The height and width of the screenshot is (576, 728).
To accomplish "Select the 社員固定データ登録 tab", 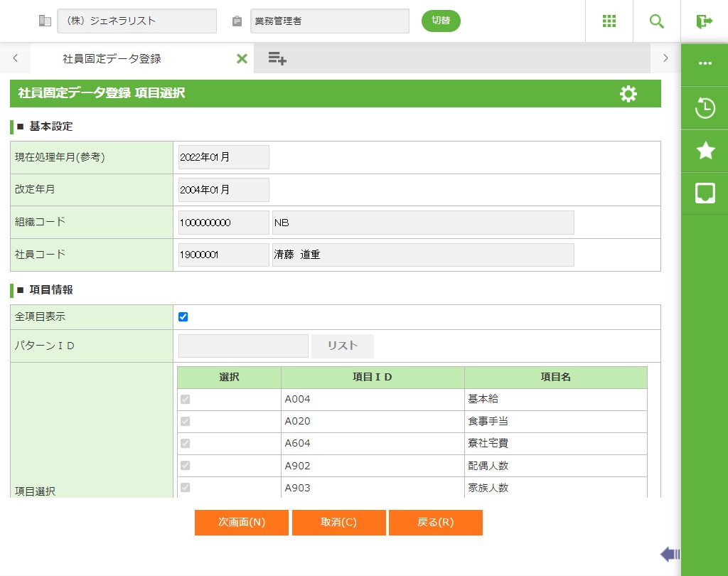I will [112, 59].
